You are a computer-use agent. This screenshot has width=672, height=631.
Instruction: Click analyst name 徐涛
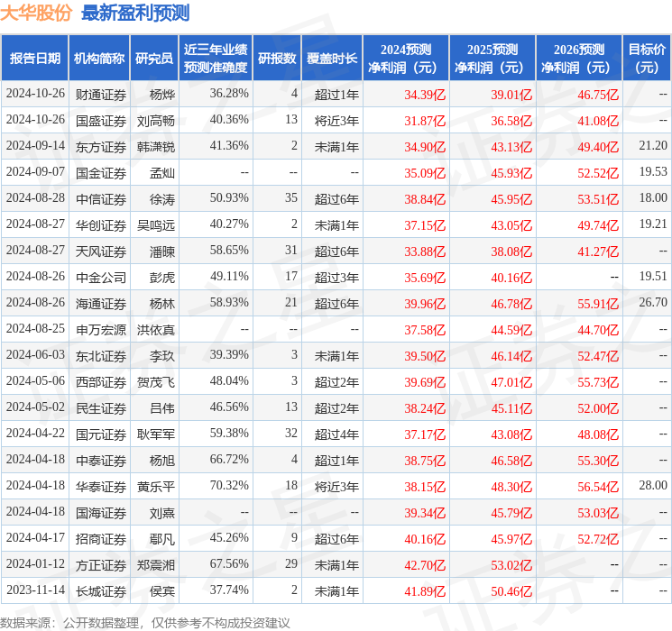[x=162, y=199]
